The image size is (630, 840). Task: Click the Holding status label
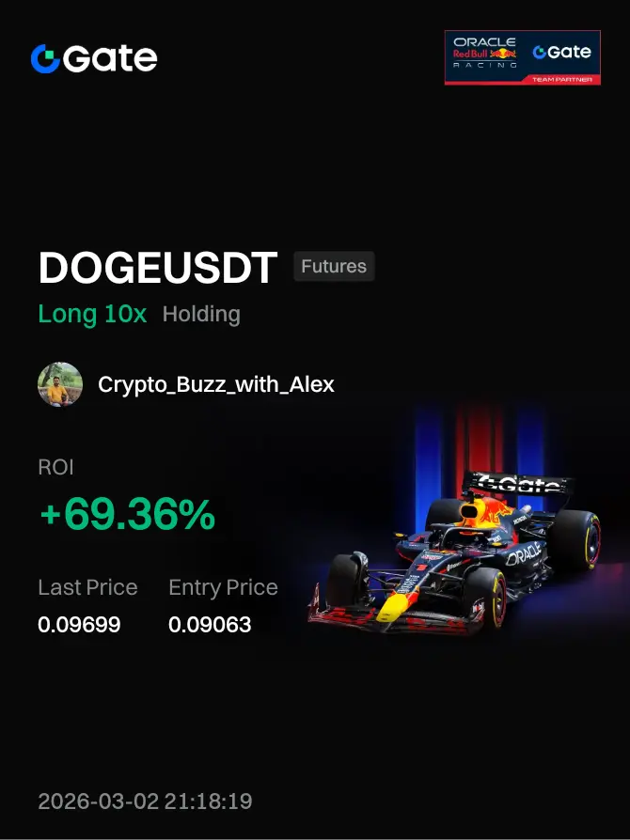pos(201,314)
